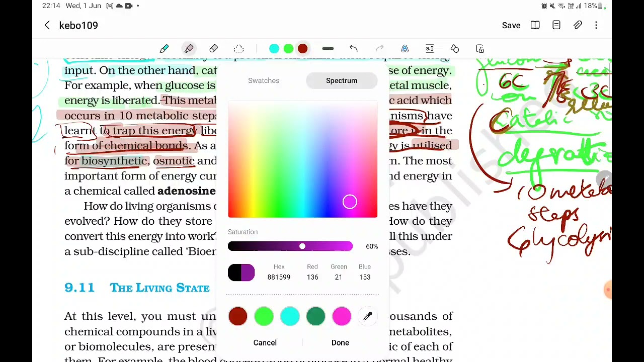Go back using the back arrow

(x=47, y=25)
